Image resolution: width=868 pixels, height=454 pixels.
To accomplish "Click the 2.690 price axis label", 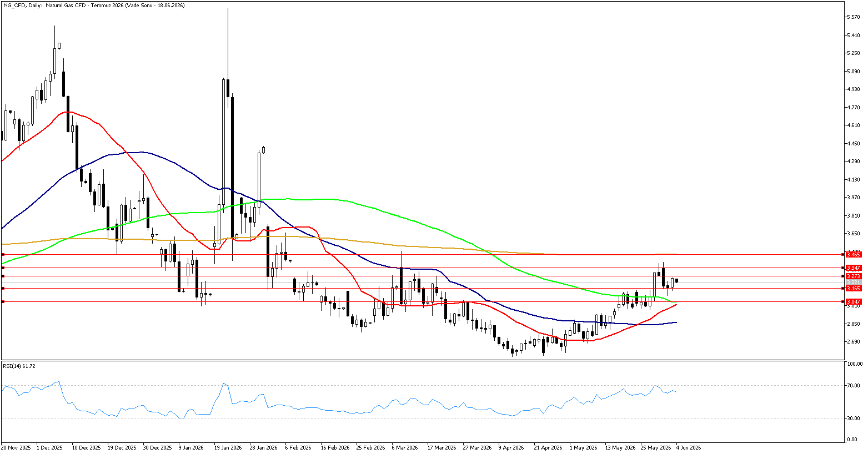I will pyautogui.click(x=854, y=342).
